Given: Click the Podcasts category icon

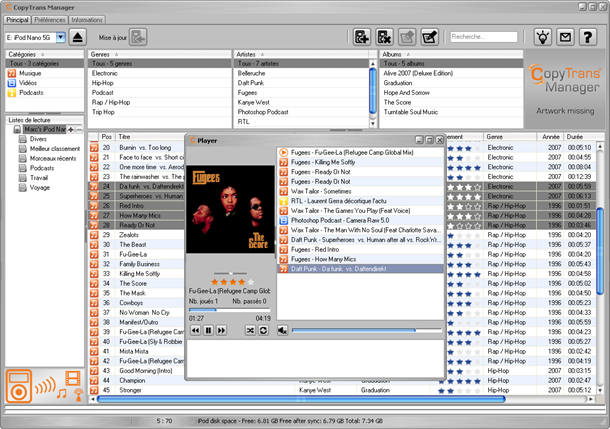Looking at the screenshot, I should (x=12, y=93).
